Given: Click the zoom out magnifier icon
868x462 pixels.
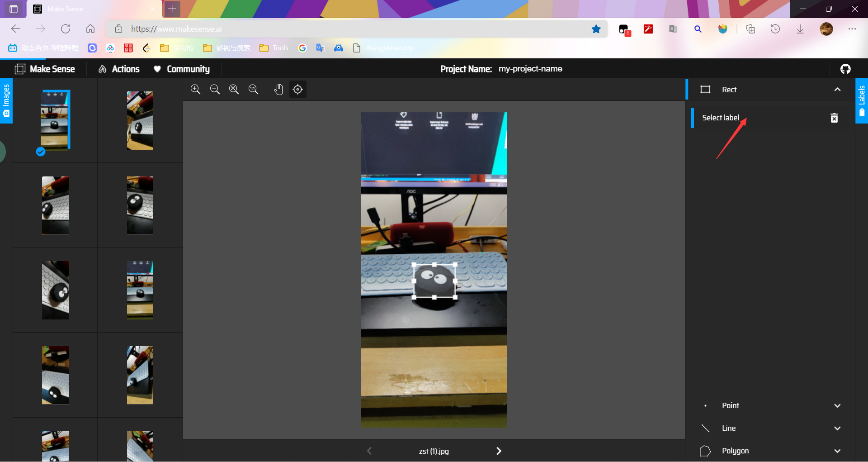Looking at the screenshot, I should pyautogui.click(x=215, y=90).
